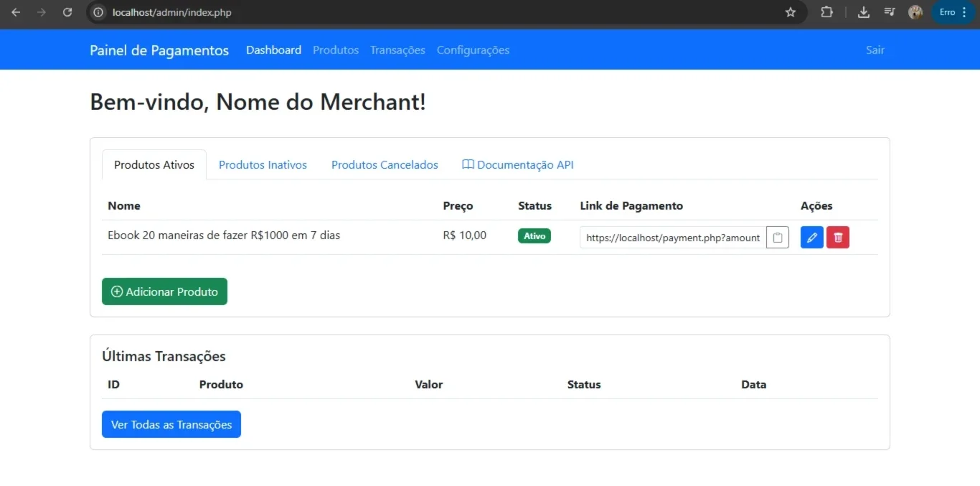Log out using the Sair link
This screenshot has height=486, width=980.
coord(875,50)
